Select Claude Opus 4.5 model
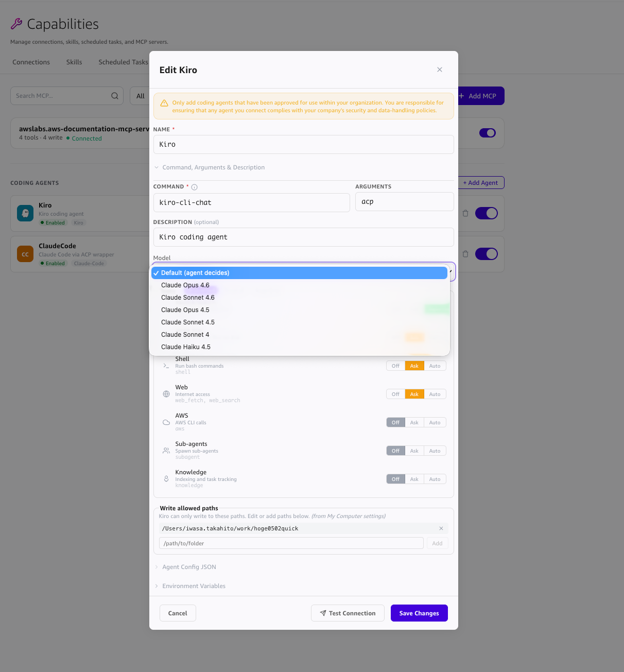The height and width of the screenshot is (672, 624). coord(299,310)
